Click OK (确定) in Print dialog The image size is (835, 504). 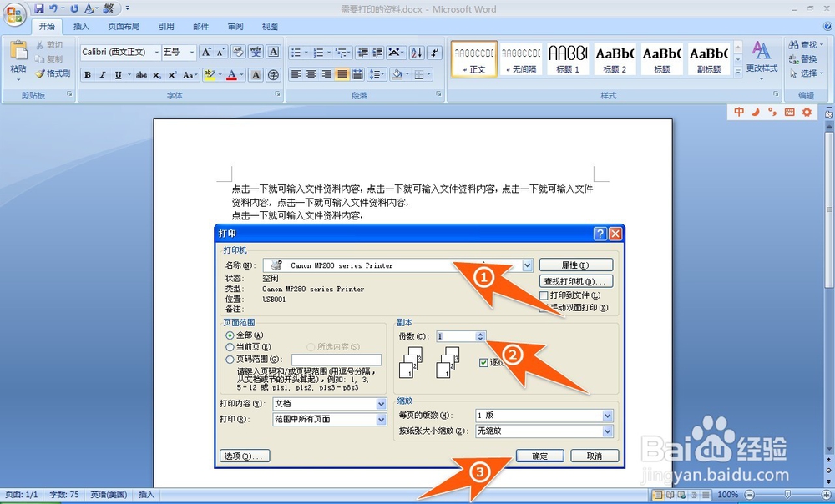click(540, 456)
